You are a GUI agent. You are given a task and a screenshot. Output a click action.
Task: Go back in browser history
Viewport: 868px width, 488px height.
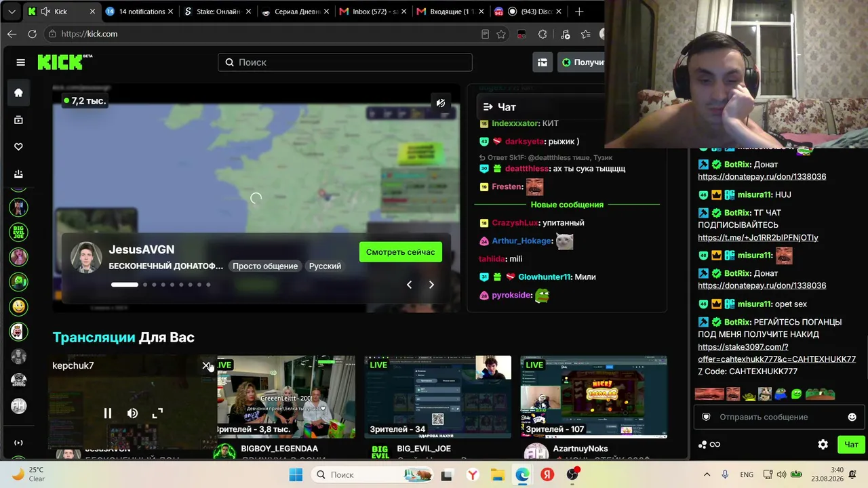[12, 34]
